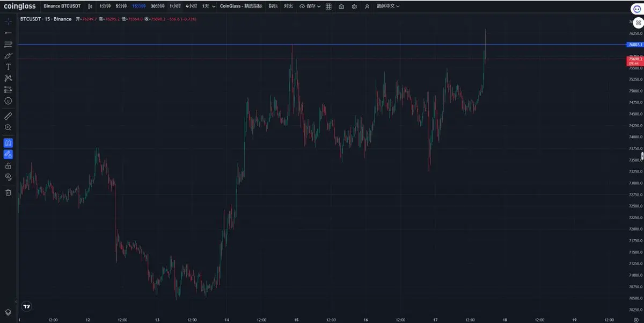
Task: Select the forecasting and measurement tools
Action: 8,89
